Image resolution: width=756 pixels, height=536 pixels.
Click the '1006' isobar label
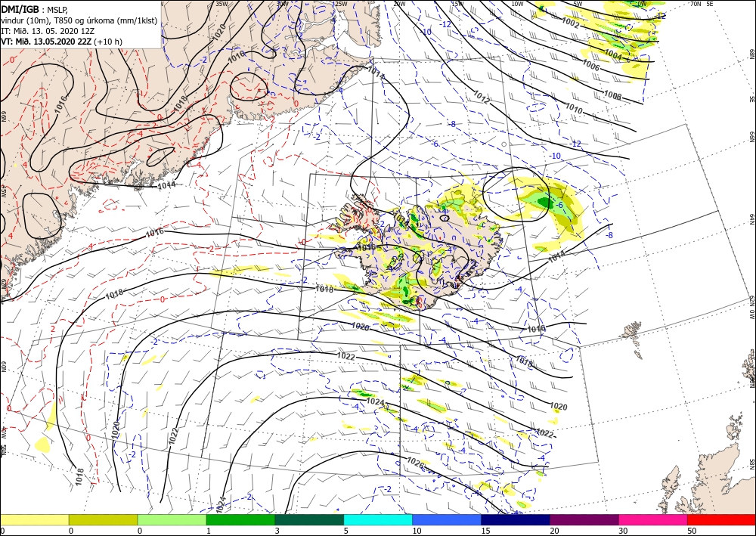pos(591,65)
